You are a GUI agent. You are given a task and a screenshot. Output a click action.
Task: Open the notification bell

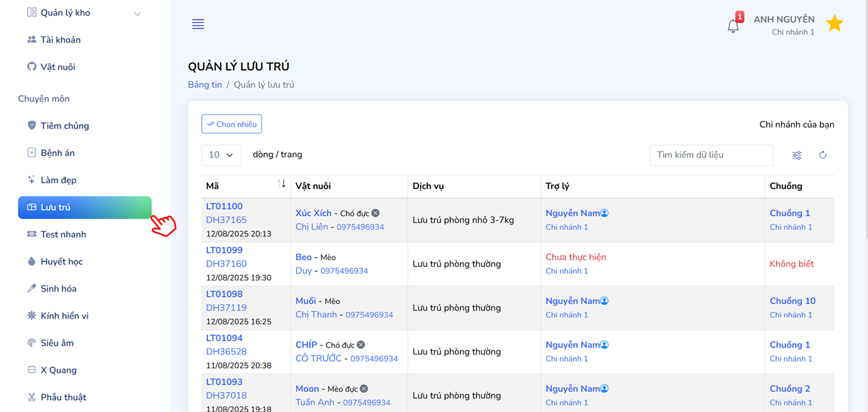click(x=733, y=26)
